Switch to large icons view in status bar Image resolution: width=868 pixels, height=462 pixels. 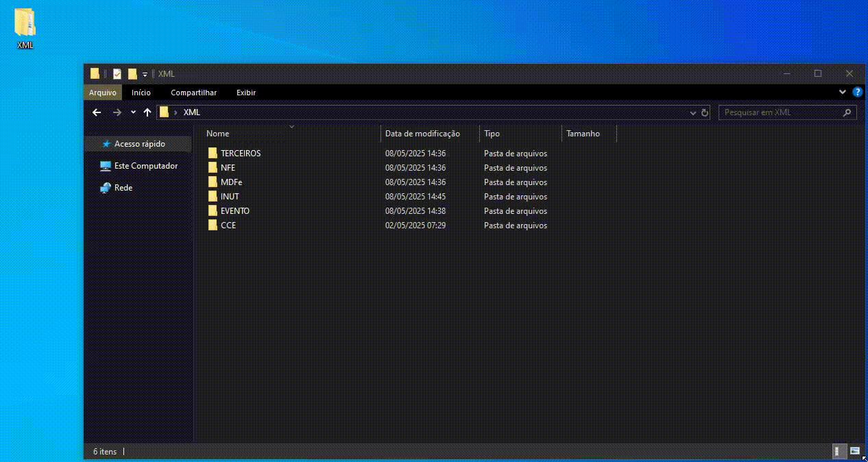tap(854, 451)
